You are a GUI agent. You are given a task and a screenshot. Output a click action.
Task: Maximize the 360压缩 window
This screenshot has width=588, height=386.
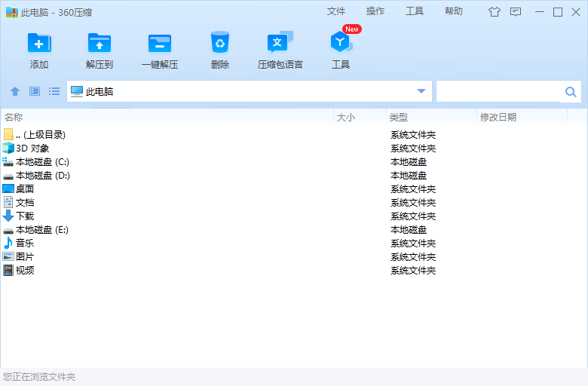point(558,12)
